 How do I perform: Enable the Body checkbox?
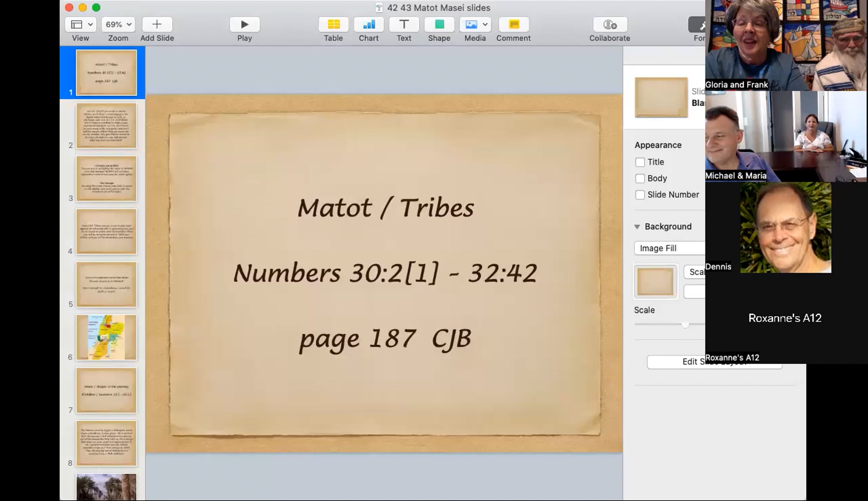pos(640,178)
